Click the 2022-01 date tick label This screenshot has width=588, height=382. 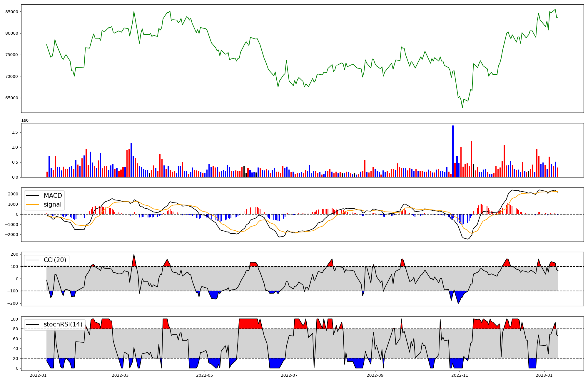point(38,375)
